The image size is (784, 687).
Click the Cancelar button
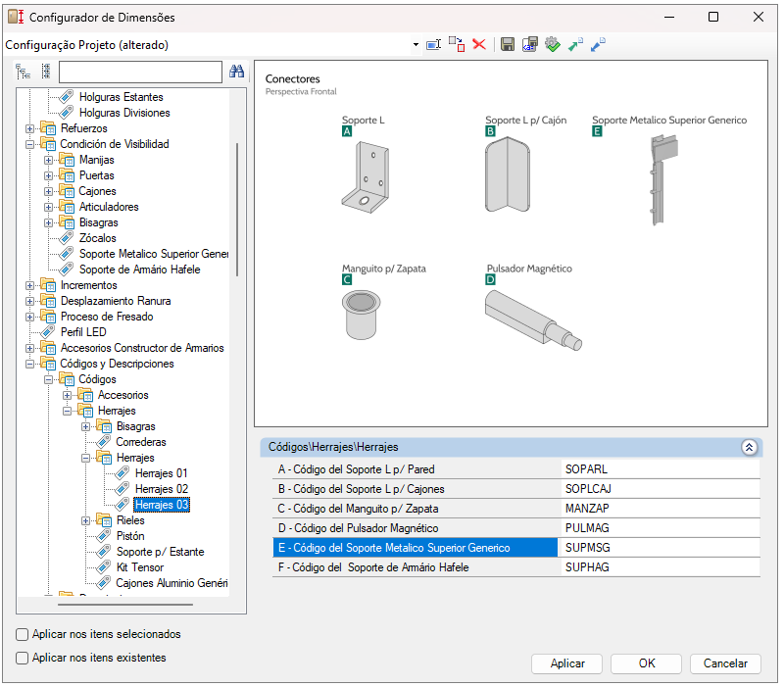[x=725, y=663]
